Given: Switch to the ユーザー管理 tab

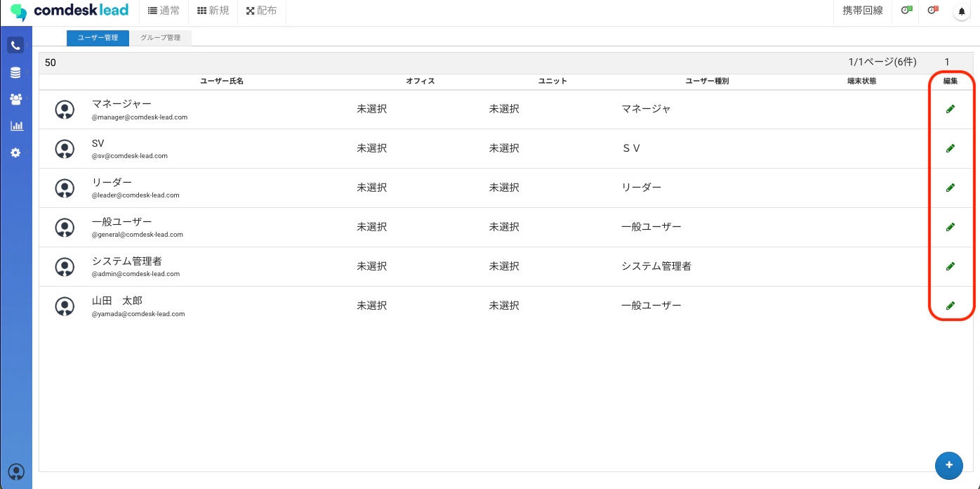Looking at the screenshot, I should [98, 38].
